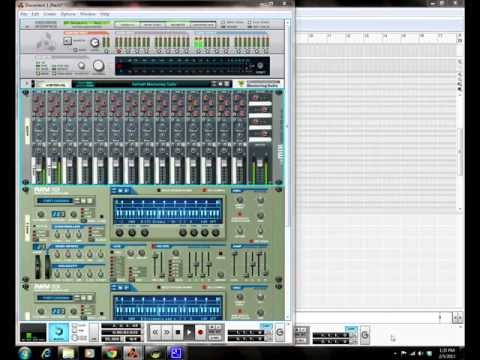Click the Default Mastering Suite patch name display
This screenshot has width=480, height=360.
tap(153, 84)
